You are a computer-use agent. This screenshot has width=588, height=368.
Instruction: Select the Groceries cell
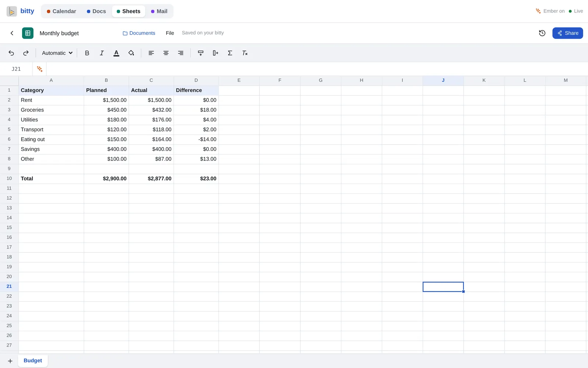point(51,110)
